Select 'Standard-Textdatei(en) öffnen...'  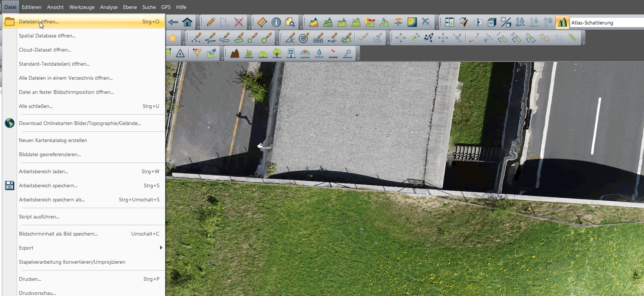[x=84, y=64]
